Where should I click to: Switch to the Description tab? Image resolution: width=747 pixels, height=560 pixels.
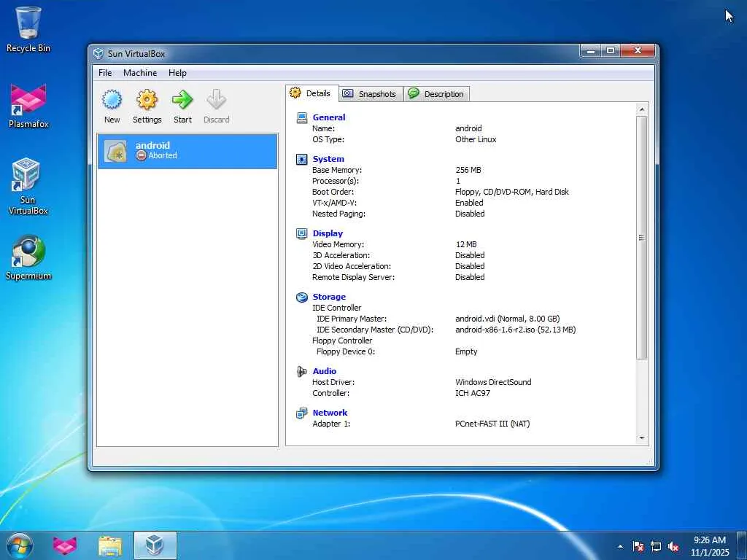point(436,93)
